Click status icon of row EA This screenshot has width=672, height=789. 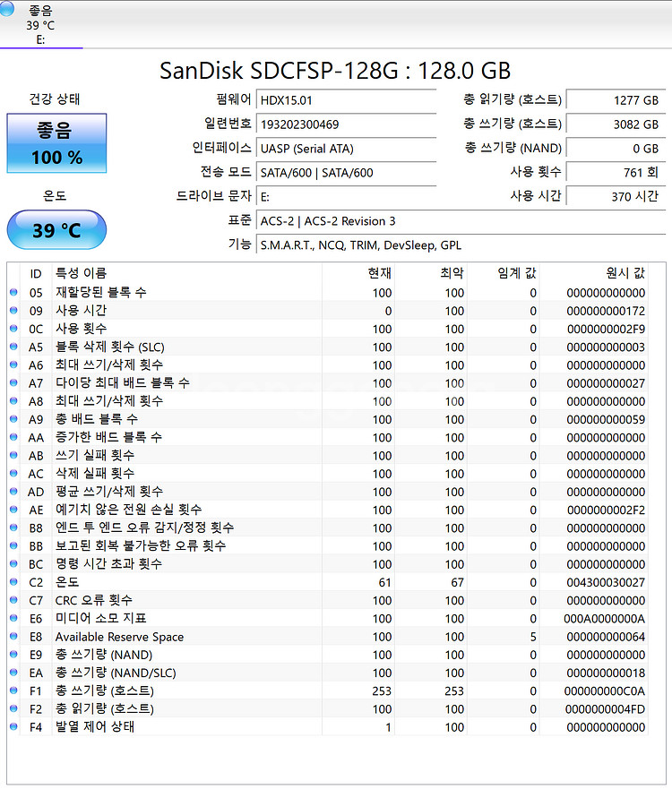click(x=13, y=673)
